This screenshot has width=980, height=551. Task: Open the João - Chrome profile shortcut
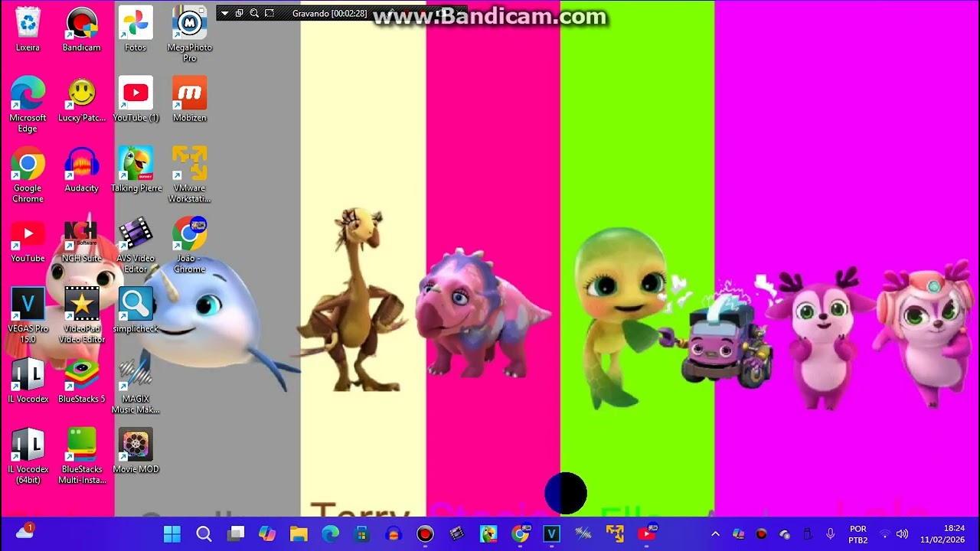tap(190, 246)
